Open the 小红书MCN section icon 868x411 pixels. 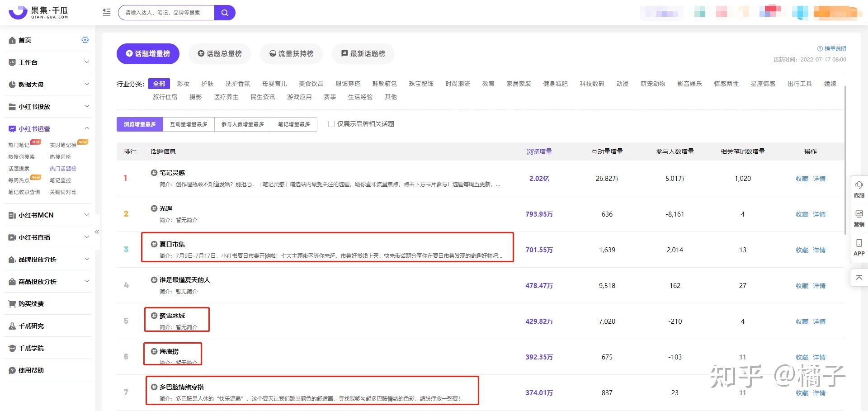[11, 215]
